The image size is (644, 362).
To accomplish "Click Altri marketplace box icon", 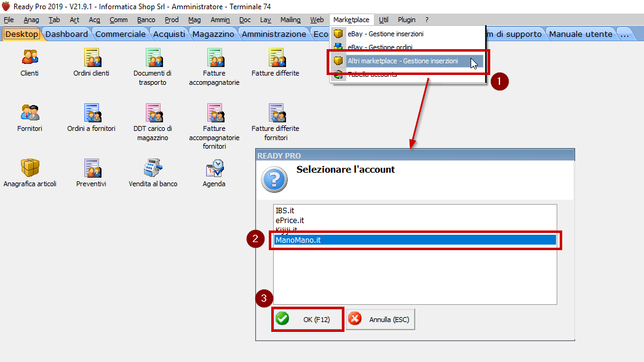I will (338, 61).
